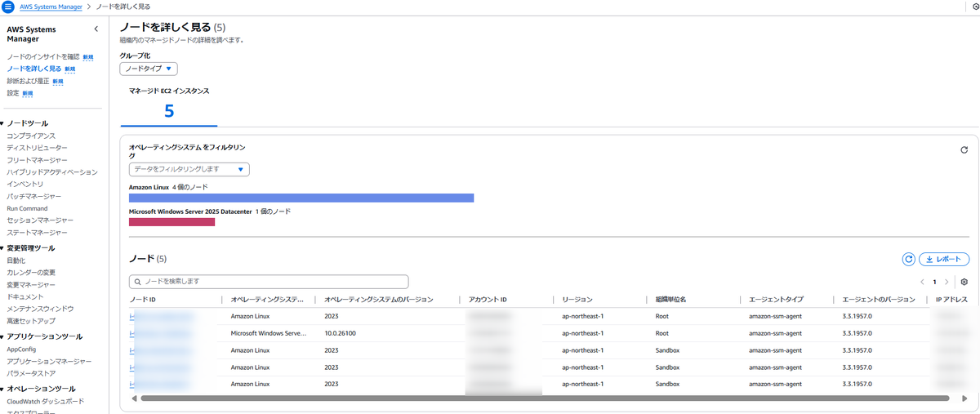Open the ノードタイプ grouping dropdown
Screen dimensions: 980x414
[149, 69]
